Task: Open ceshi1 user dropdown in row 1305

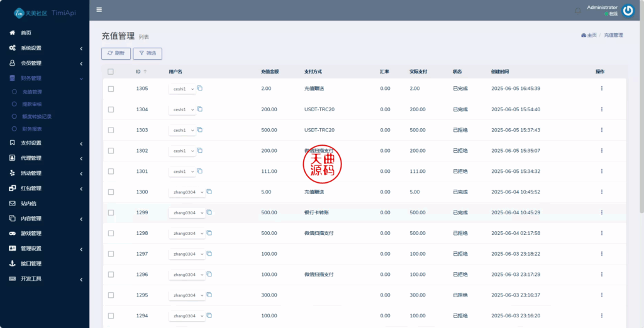Action: click(182, 89)
